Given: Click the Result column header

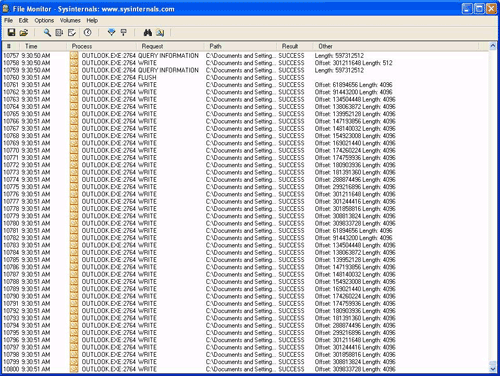Looking at the screenshot, I should pos(295,46).
